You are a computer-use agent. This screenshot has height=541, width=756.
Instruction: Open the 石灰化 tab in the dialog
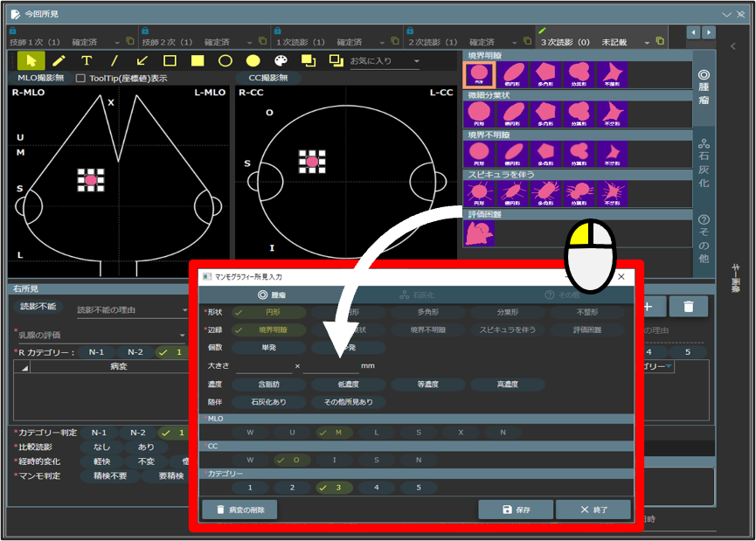tap(417, 295)
